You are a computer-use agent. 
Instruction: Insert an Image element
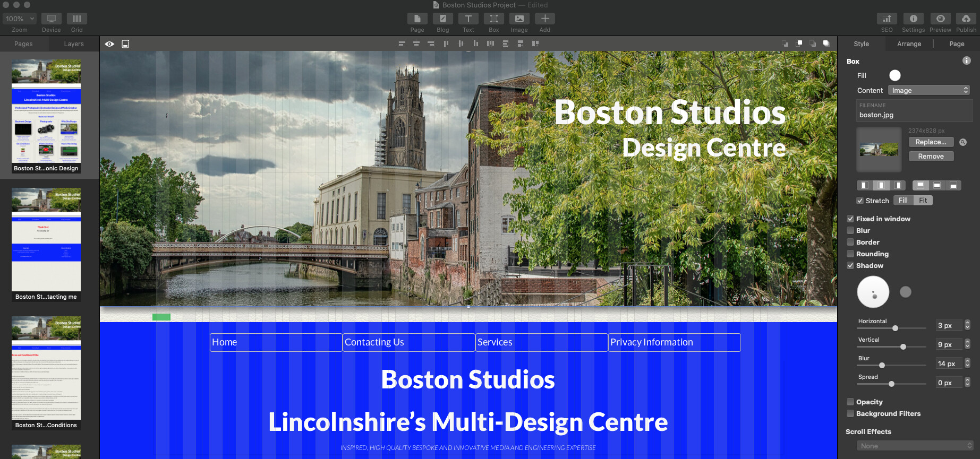(x=519, y=19)
